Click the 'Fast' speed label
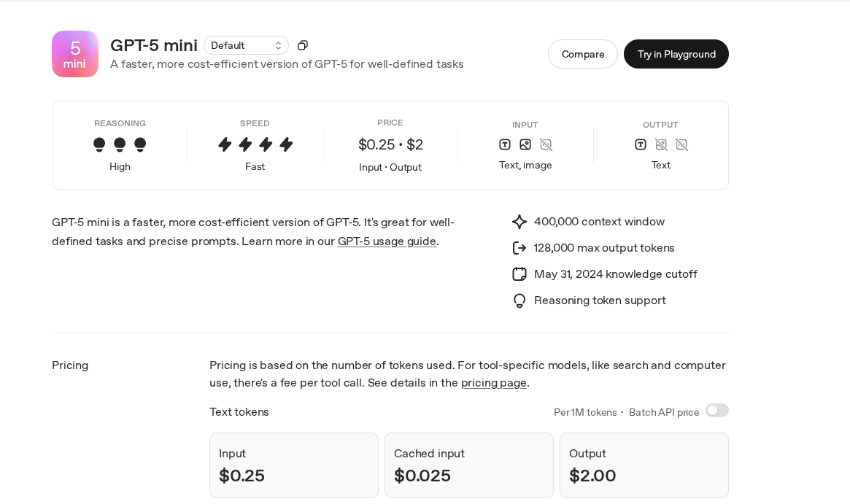This screenshot has height=504, width=850. point(255,167)
